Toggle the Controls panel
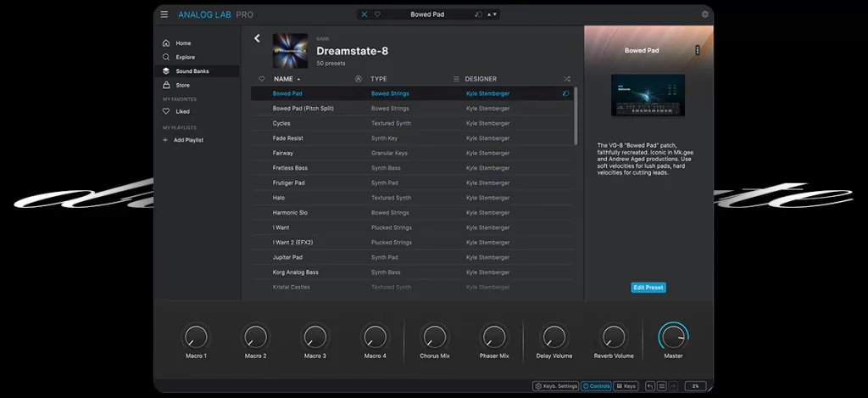The width and height of the screenshot is (868, 398). click(x=596, y=386)
